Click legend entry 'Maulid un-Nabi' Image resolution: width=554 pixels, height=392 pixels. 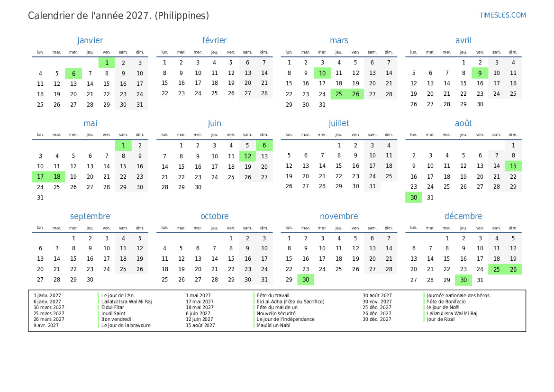(x=273, y=326)
